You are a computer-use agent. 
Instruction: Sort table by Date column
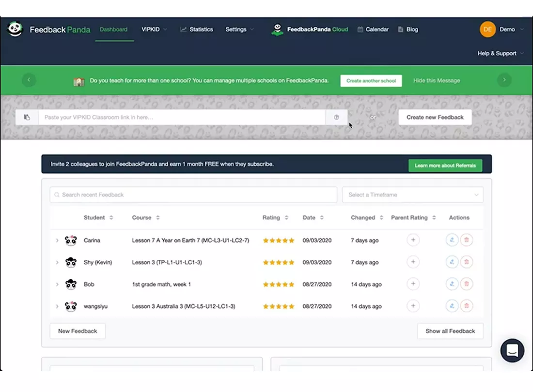click(x=313, y=218)
